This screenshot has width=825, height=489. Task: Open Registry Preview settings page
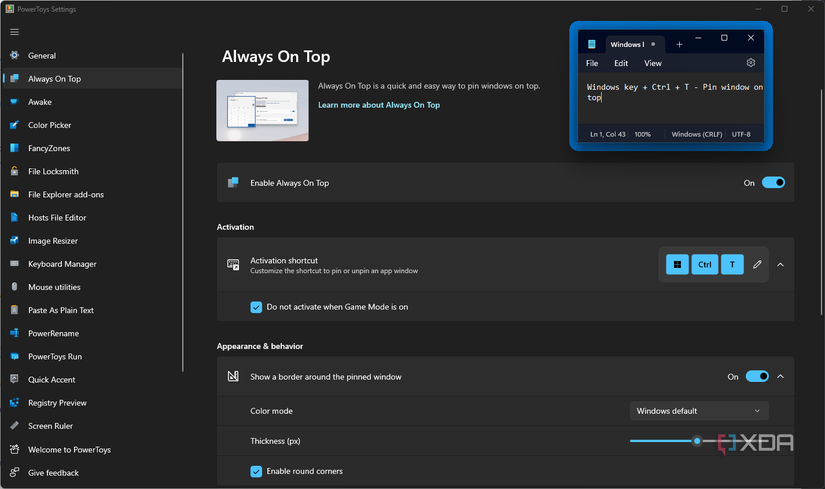[92, 403]
